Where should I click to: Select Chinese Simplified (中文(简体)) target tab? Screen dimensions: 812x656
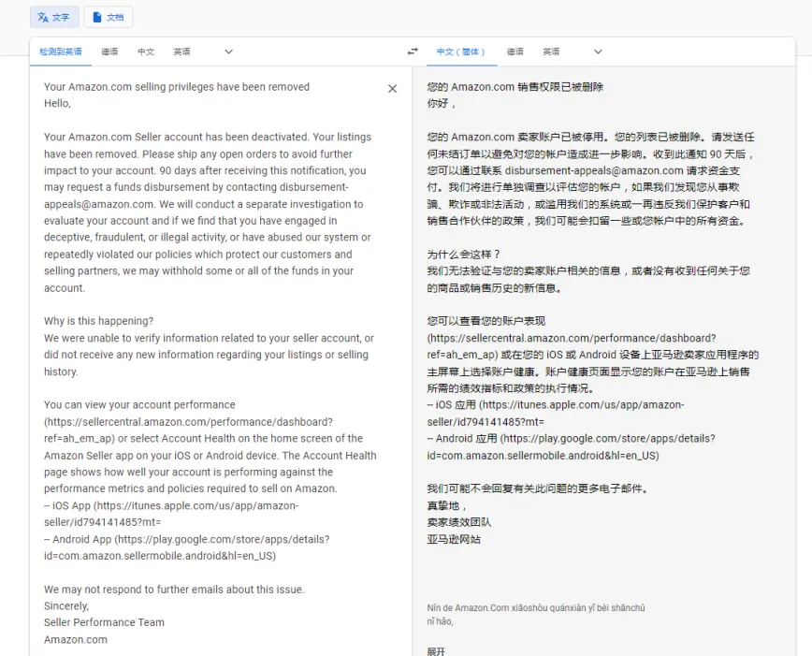coord(461,51)
